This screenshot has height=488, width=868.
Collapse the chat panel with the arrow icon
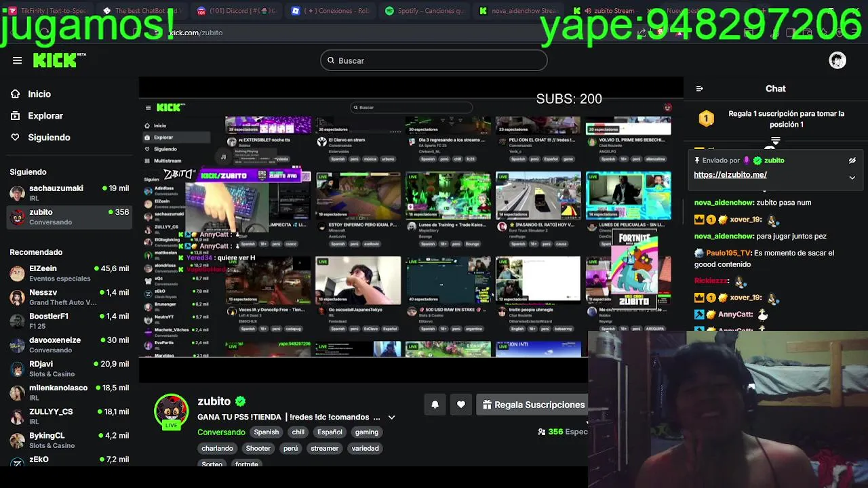click(700, 89)
